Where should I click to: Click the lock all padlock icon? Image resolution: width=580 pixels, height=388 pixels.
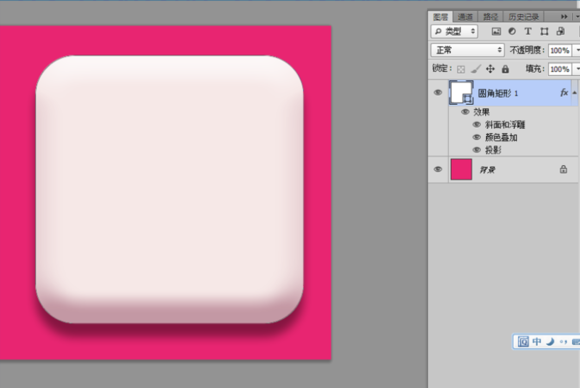coord(505,69)
